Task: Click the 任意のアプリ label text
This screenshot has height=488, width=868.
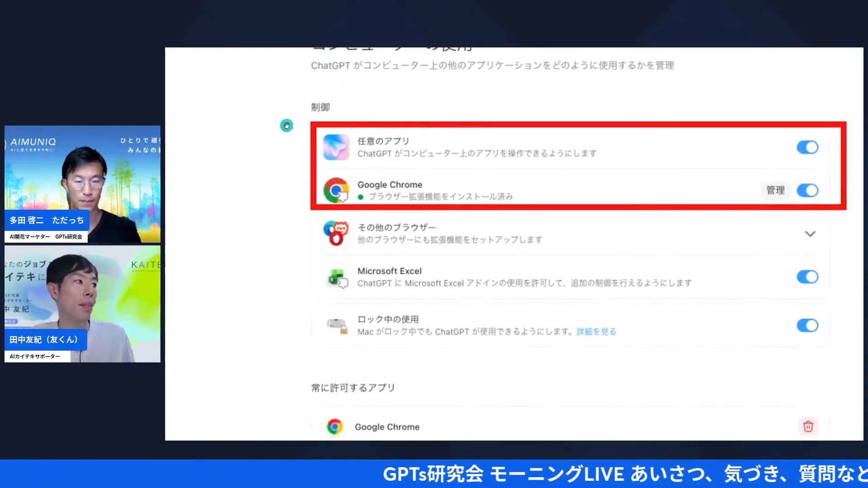Action: pos(383,141)
